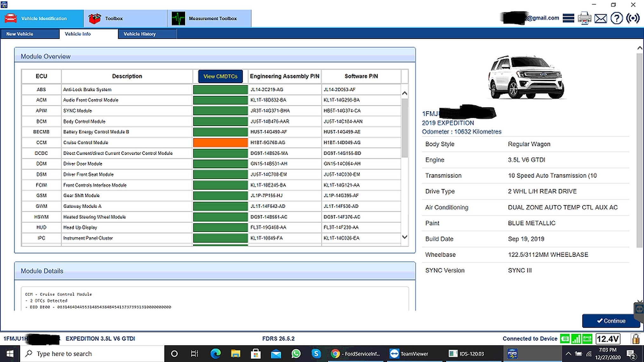Select the SYNC Module description
This screenshot has height=362, width=644.
click(78, 111)
